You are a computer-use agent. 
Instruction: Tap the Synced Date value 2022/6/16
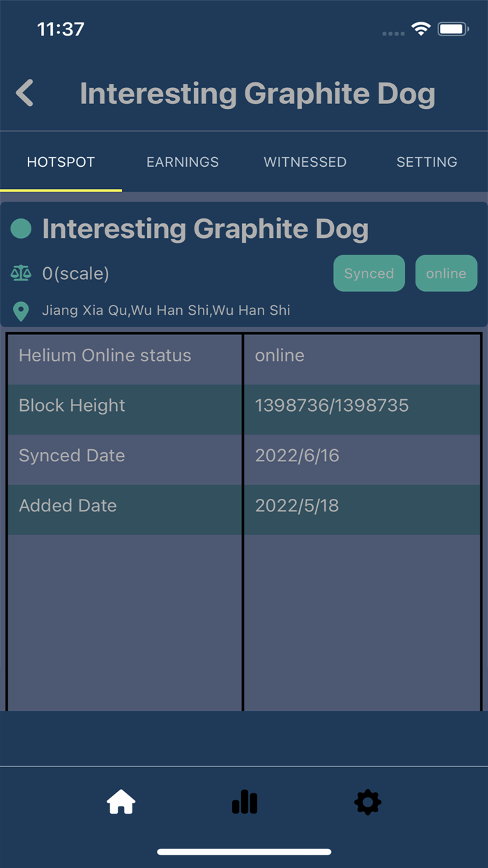(297, 456)
